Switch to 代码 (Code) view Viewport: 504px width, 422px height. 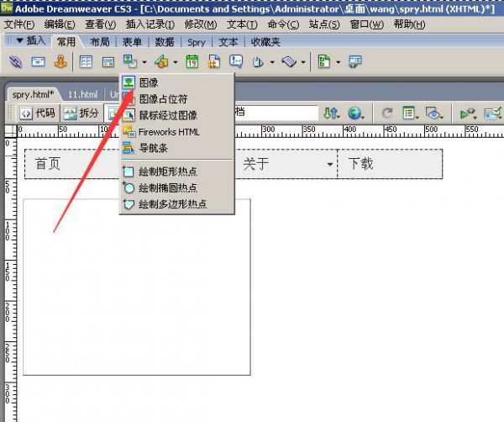pyautogui.click(x=39, y=113)
